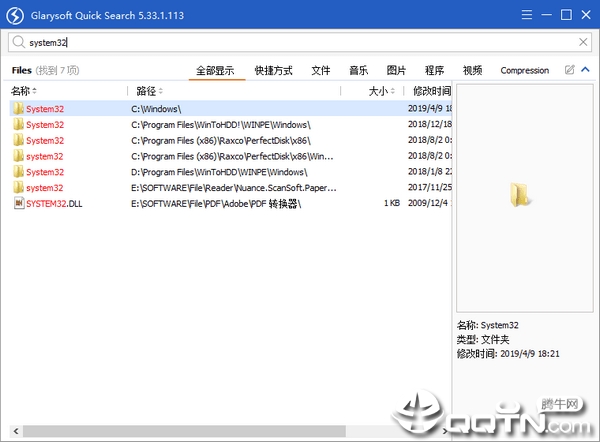Click folder icon in Nuance.ScanSoft row
Screen dimensions: 600x442
coord(18,187)
